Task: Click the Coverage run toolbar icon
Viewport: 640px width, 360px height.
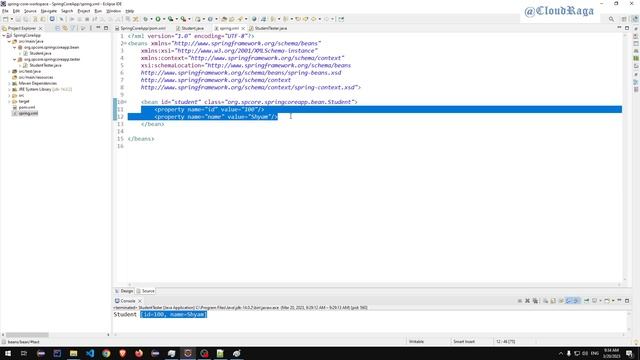Action: [171, 19]
